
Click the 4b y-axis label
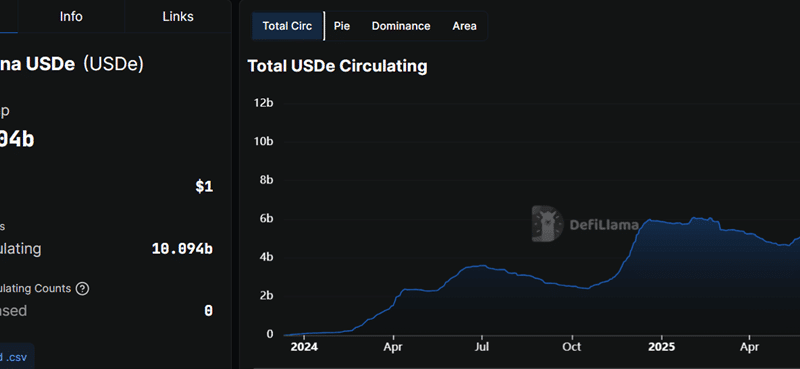[266, 257]
